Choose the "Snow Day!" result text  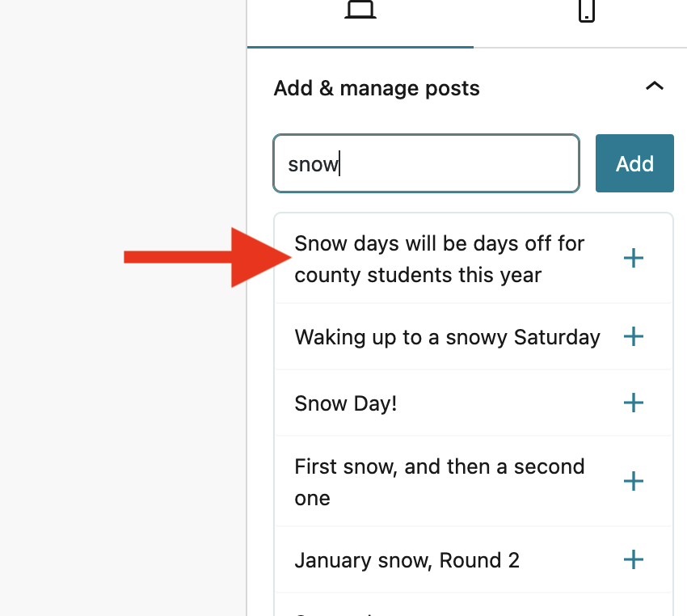(346, 403)
